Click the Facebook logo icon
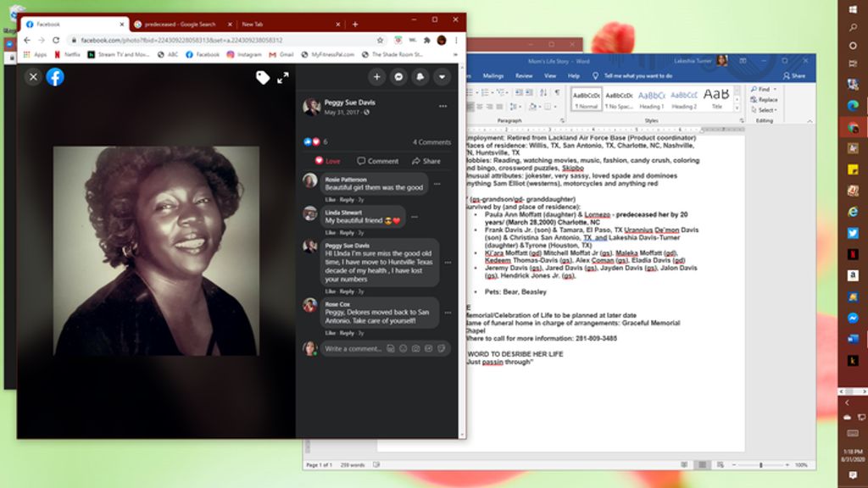This screenshot has width=868, height=488. (55, 76)
